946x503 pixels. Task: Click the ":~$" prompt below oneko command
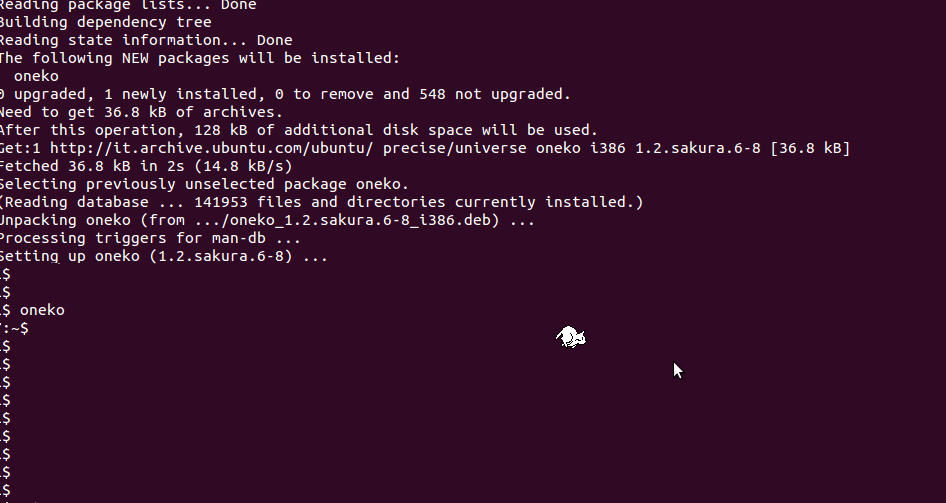(15, 328)
